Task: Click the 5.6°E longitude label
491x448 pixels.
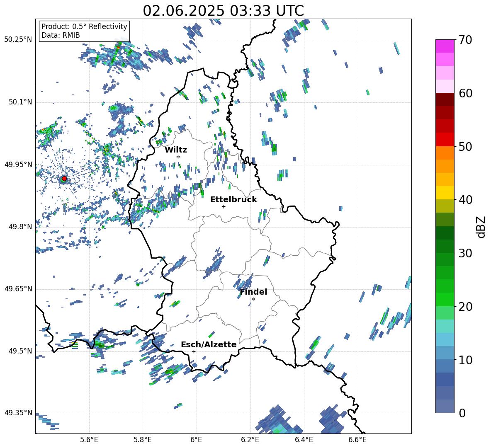Action: pos(89,440)
